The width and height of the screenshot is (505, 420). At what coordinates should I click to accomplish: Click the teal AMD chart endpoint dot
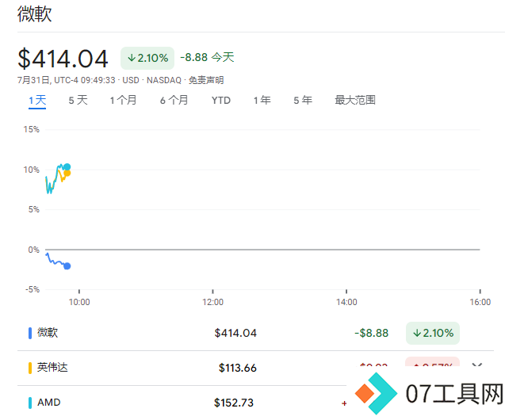tap(67, 166)
